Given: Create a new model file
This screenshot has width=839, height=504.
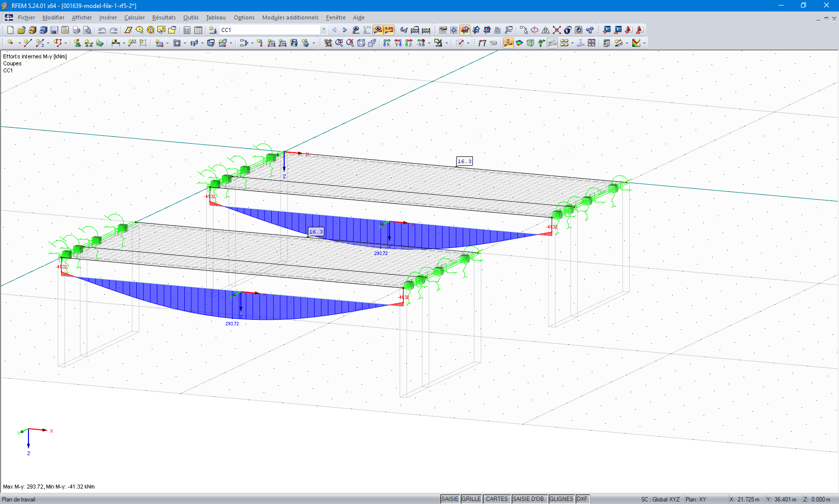Looking at the screenshot, I should tap(10, 30).
